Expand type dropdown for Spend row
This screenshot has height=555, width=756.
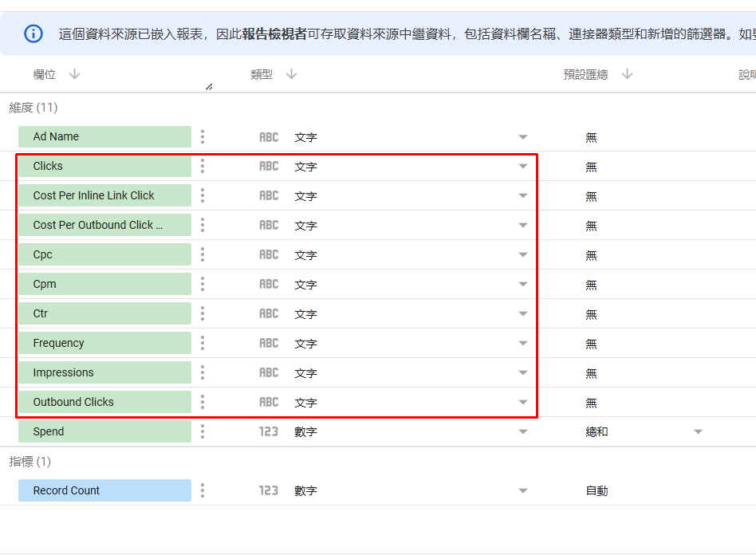coord(523,431)
